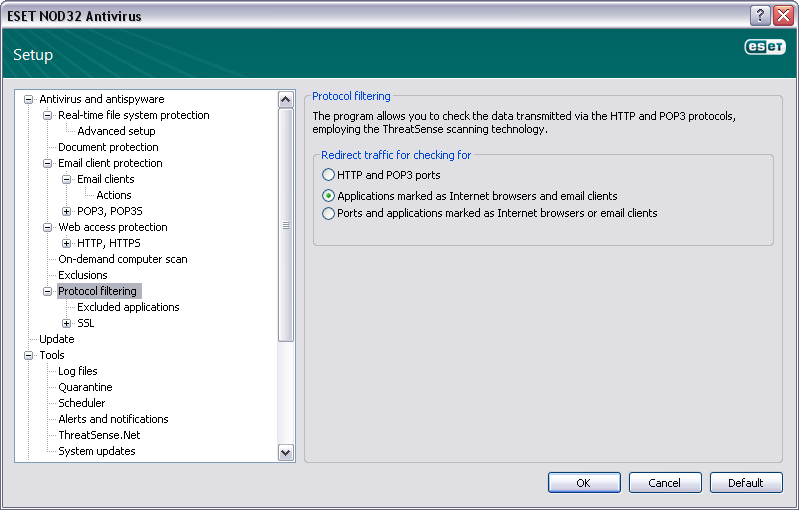
Task: Select Tools tree item
Action: pos(52,355)
